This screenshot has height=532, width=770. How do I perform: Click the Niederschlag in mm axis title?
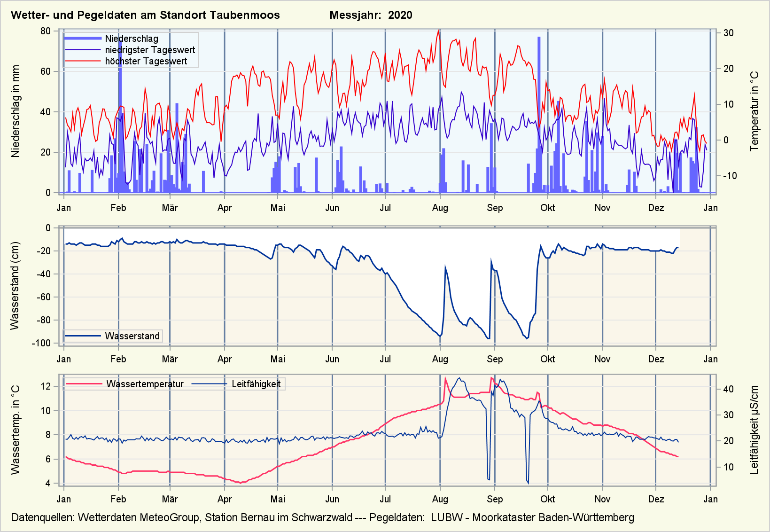(16, 111)
